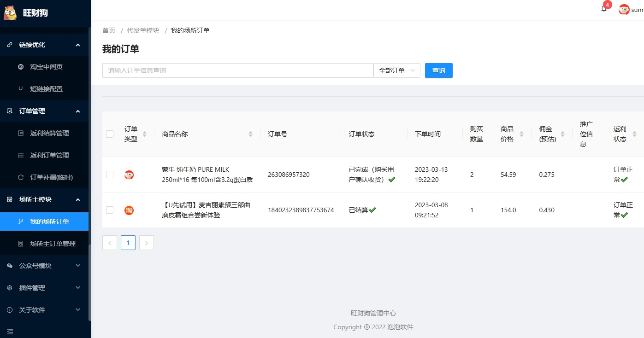
Task: Open the 全部订单 filter dropdown
Action: point(396,70)
